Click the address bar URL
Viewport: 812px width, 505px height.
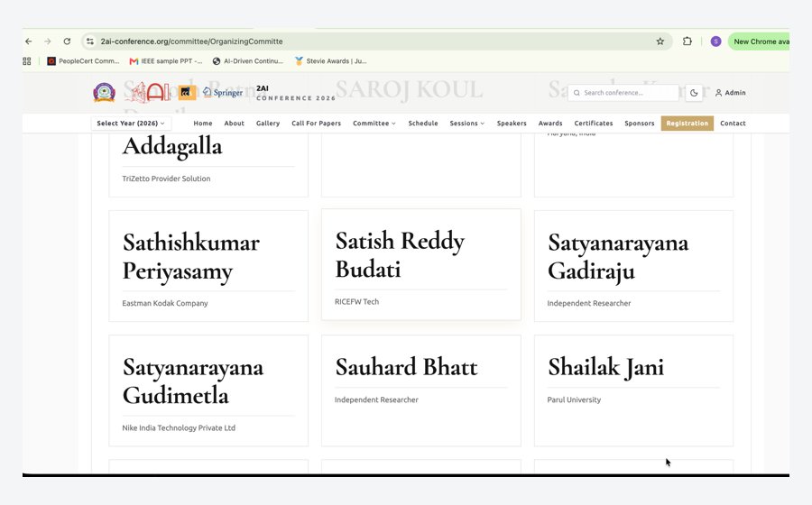coord(191,41)
